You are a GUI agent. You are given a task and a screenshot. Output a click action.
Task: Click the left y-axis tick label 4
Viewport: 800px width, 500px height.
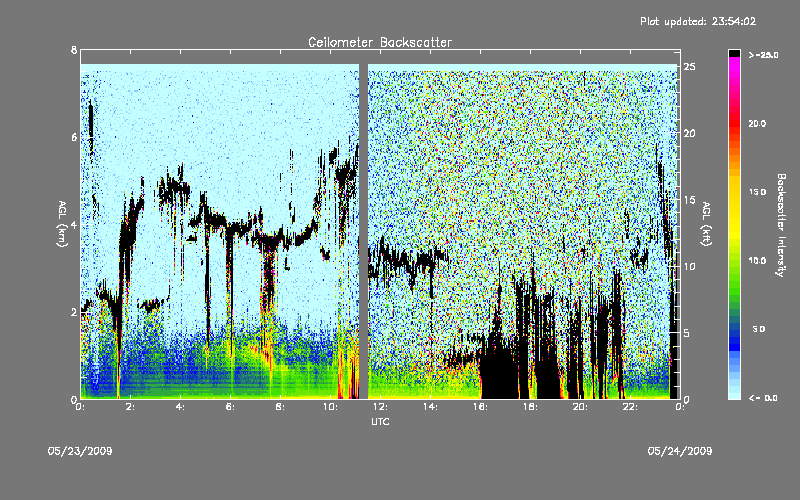tap(74, 224)
